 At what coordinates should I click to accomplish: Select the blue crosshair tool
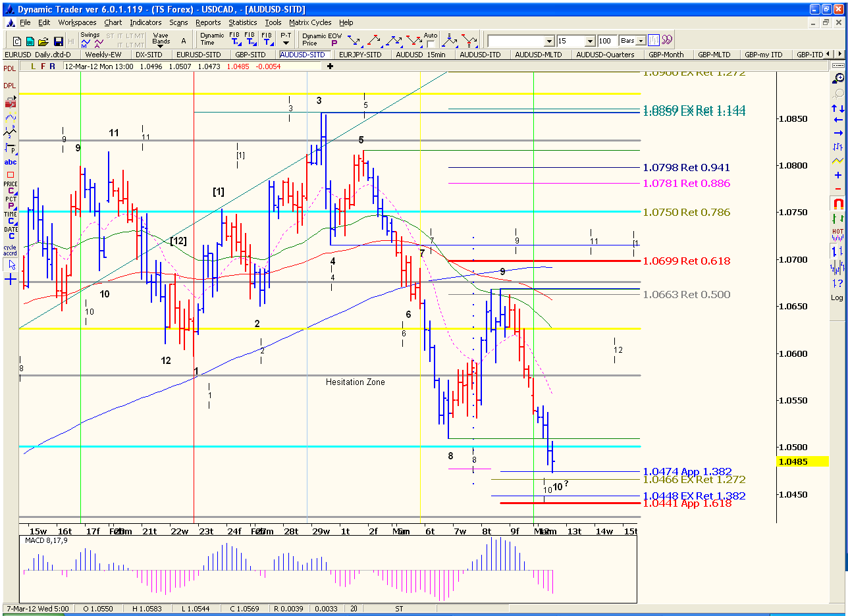11,279
